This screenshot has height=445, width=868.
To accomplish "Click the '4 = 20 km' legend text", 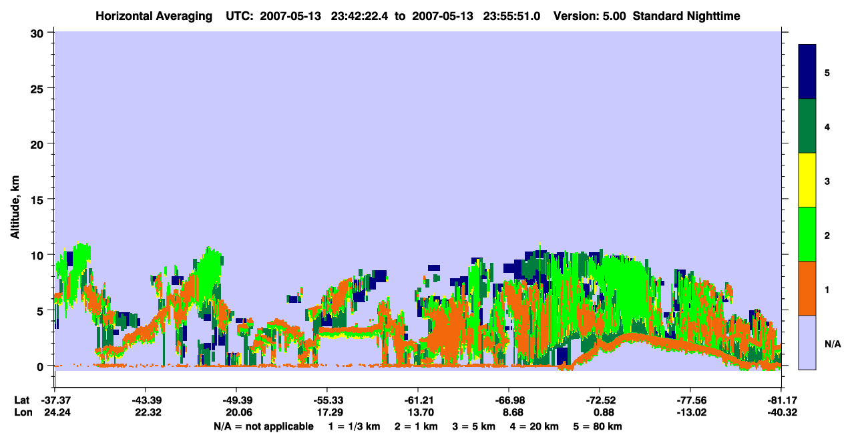I will click(535, 426).
